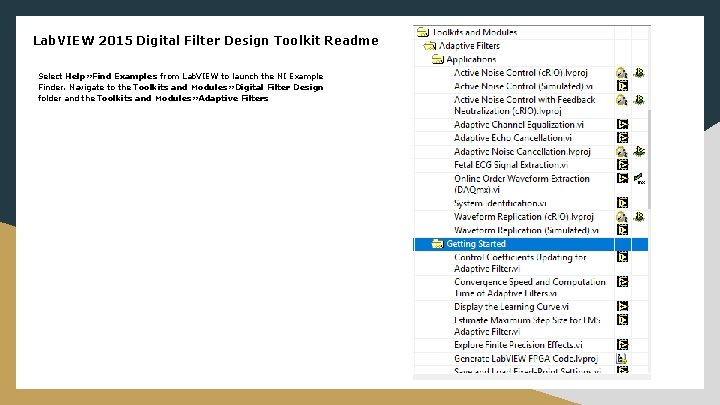Screen dimensions: 720x405
Task: Click VI icon for Active Noise Control (Simulated).vi
Action: click(622, 86)
